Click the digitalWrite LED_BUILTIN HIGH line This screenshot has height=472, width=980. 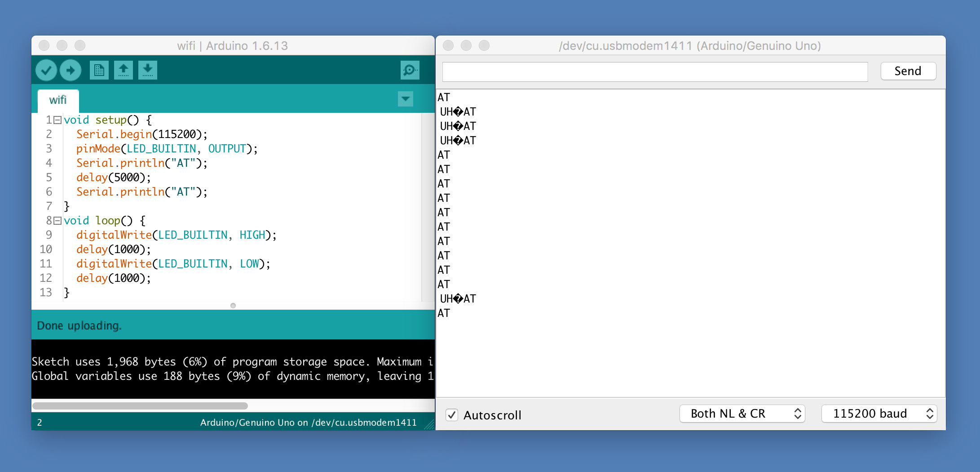click(x=176, y=235)
